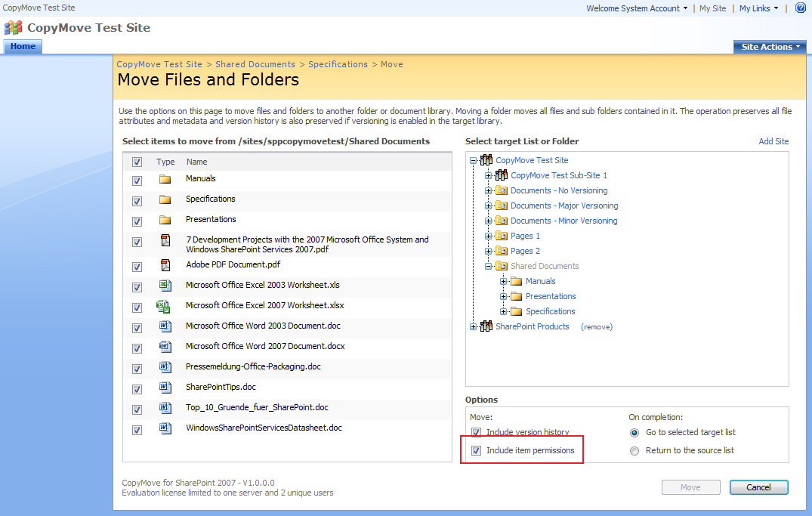Select Pages 2 as target in tree
This screenshot has height=516, width=812.
[525, 251]
